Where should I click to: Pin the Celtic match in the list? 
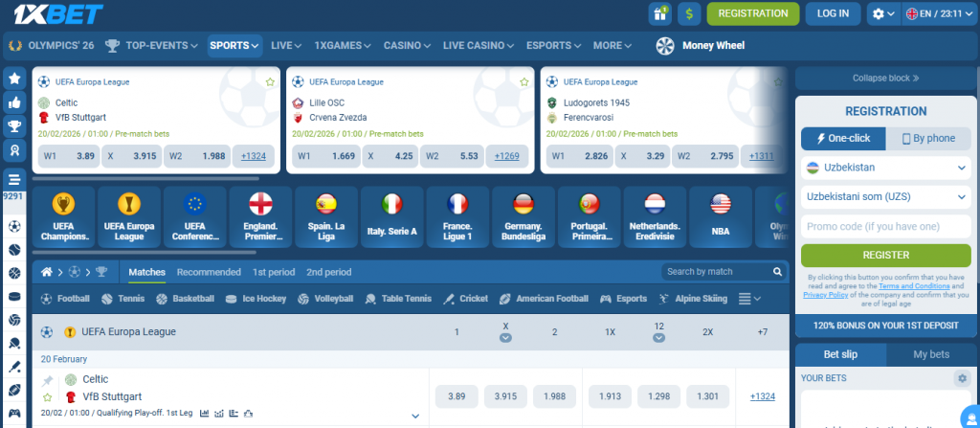click(47, 380)
